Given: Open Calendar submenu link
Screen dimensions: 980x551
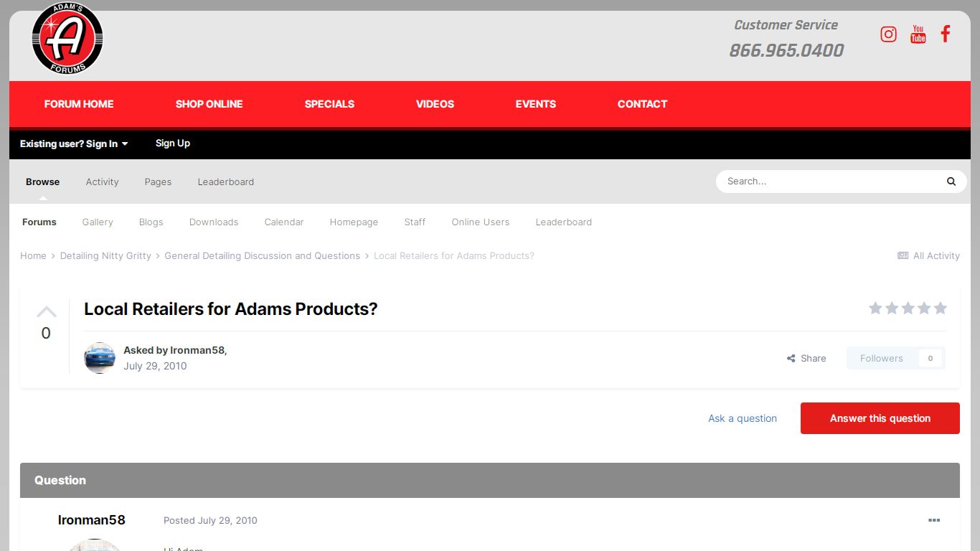Looking at the screenshot, I should pyautogui.click(x=284, y=222).
